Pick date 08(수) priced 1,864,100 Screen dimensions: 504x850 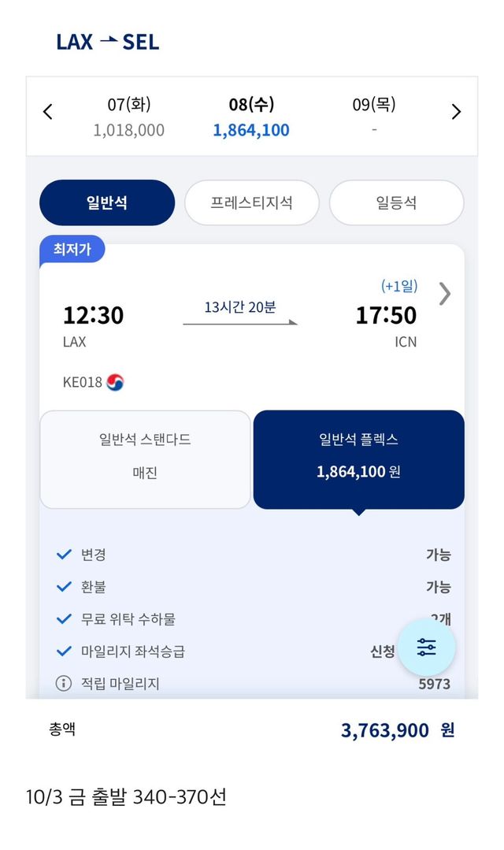pyautogui.click(x=251, y=117)
